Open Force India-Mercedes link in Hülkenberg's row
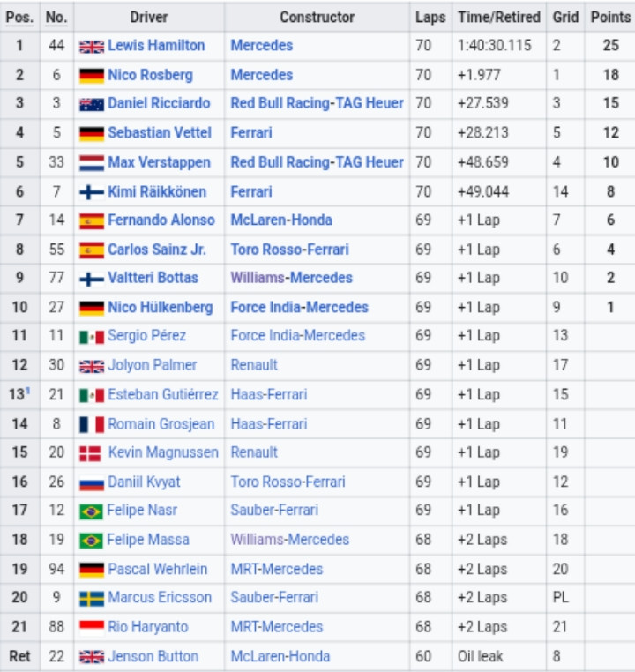The width and height of the screenshot is (635, 672). point(300,307)
